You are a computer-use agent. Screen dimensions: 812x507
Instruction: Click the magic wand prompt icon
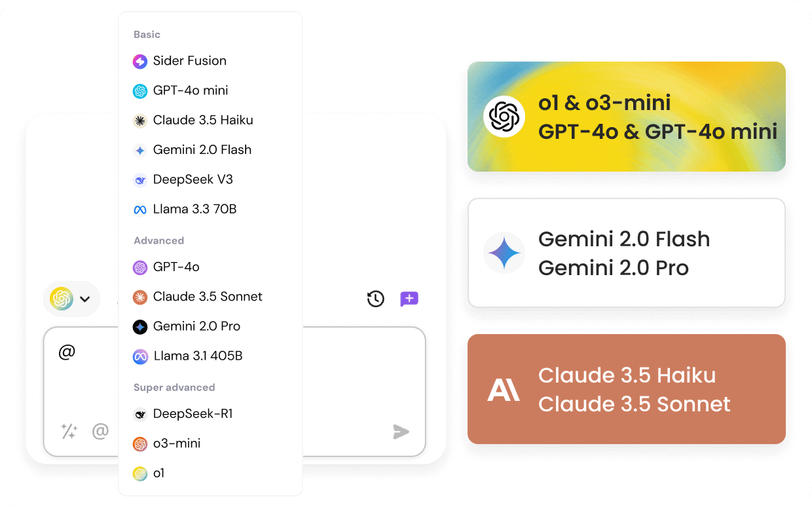(x=69, y=431)
